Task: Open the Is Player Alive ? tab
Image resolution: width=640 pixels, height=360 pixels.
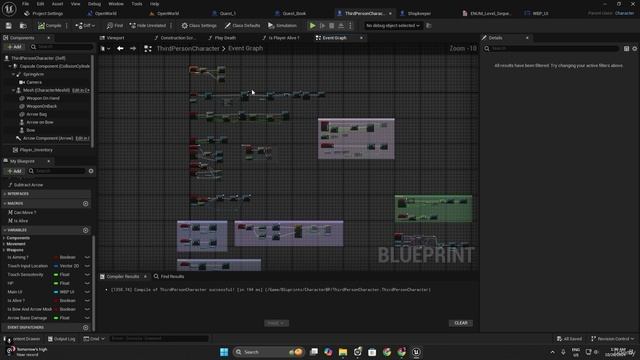Action: click(x=281, y=38)
